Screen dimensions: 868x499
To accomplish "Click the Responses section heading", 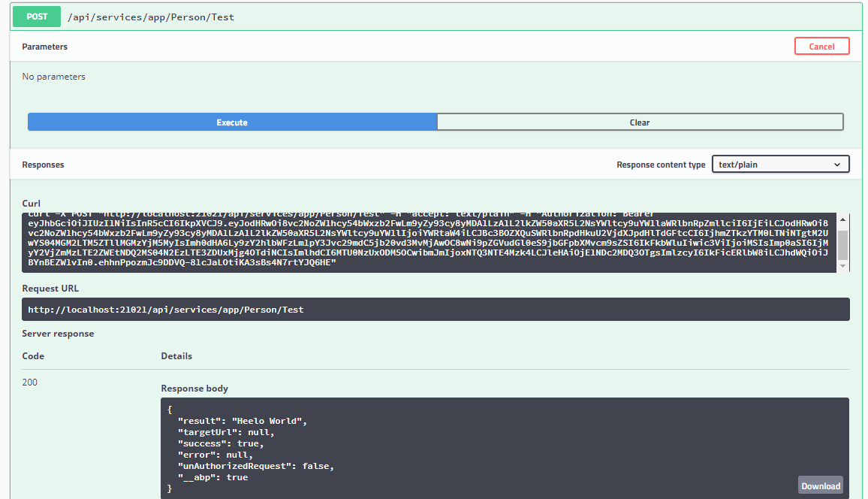I will pyautogui.click(x=44, y=165).
